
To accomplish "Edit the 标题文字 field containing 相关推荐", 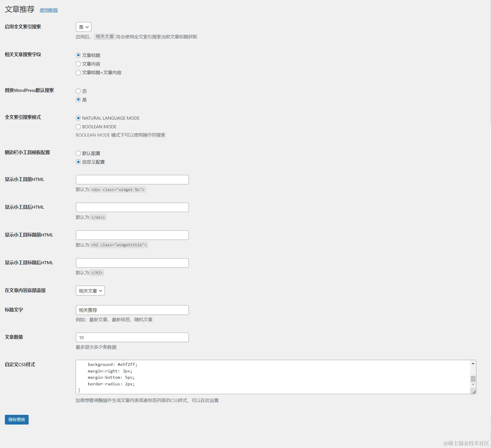I will (132, 310).
